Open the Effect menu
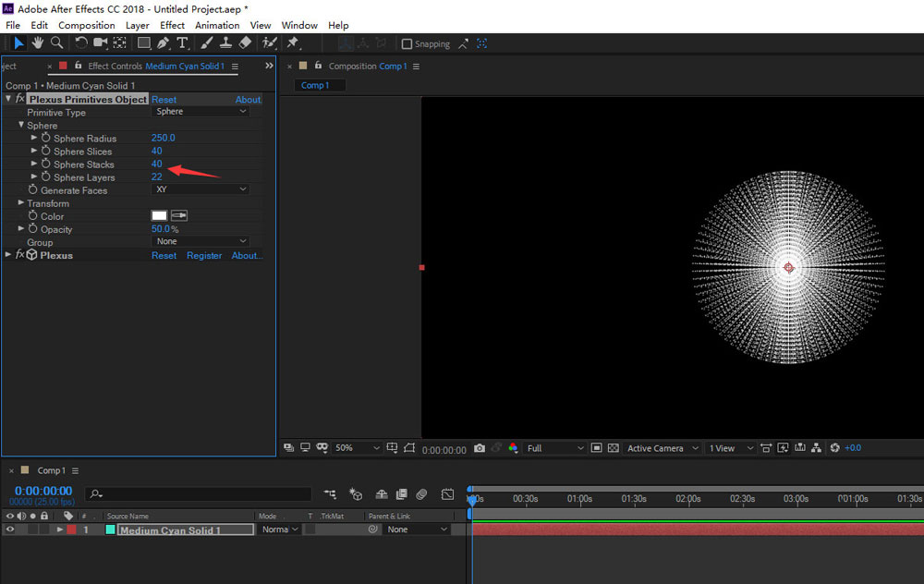Image resolution: width=924 pixels, height=584 pixels. (172, 25)
